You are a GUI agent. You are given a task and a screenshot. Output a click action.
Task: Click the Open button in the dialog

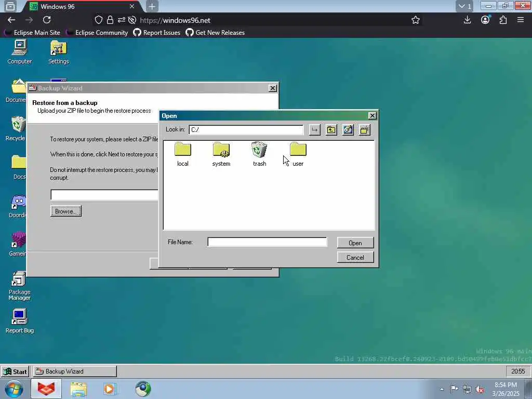point(355,243)
